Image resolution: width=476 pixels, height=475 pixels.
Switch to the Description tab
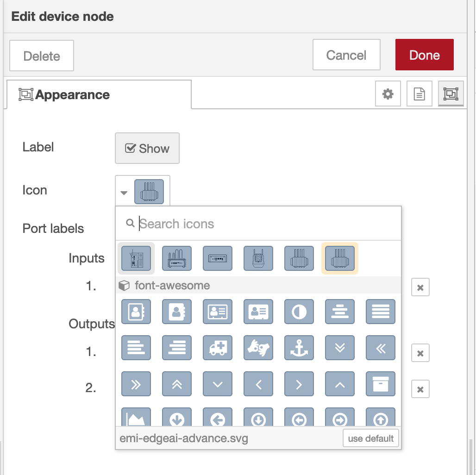coord(419,94)
